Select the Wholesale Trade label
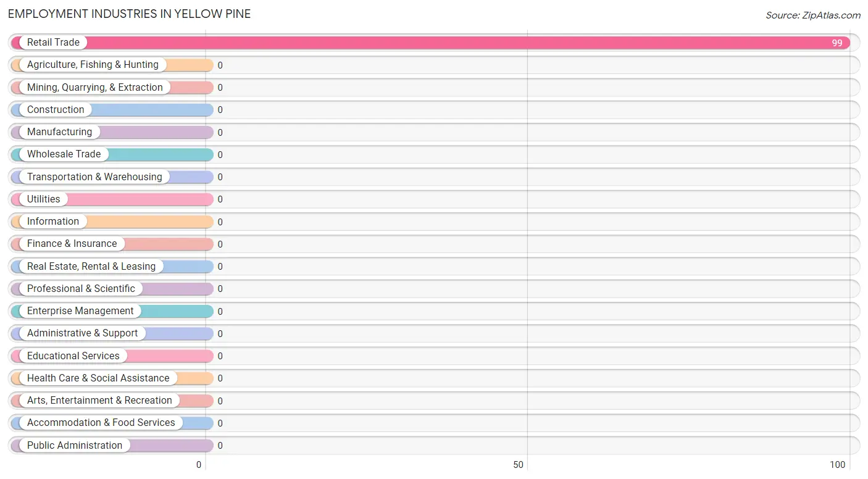Image resolution: width=868 pixels, height=479 pixels. [64, 154]
